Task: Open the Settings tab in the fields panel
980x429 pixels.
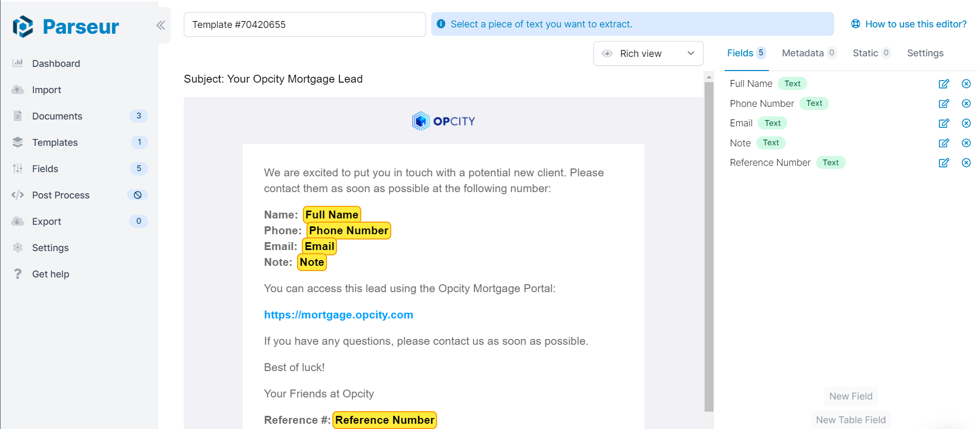Action: pyautogui.click(x=925, y=53)
